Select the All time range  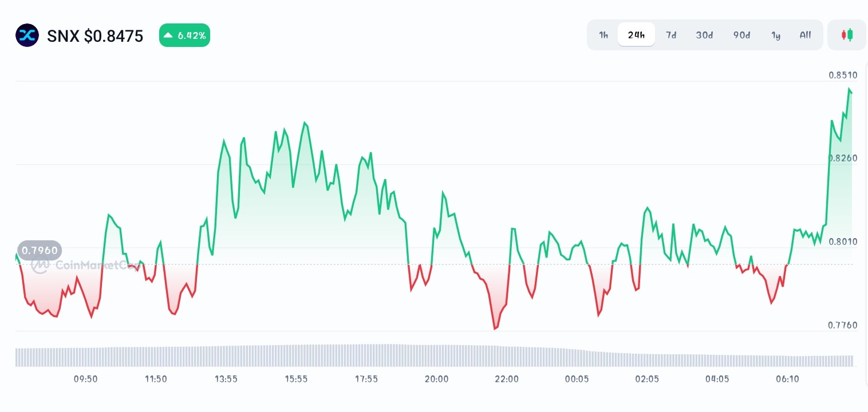tap(805, 35)
